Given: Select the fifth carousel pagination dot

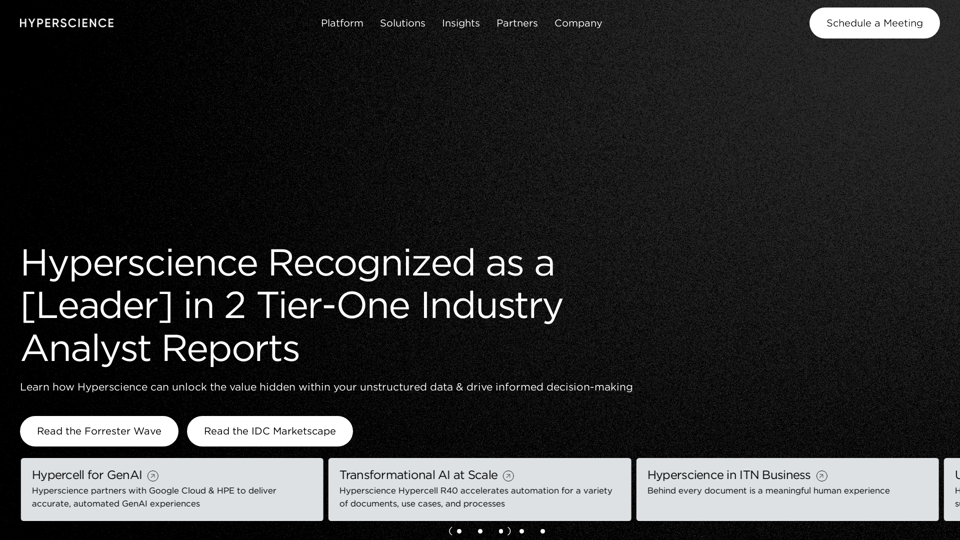Looking at the screenshot, I should tap(542, 531).
